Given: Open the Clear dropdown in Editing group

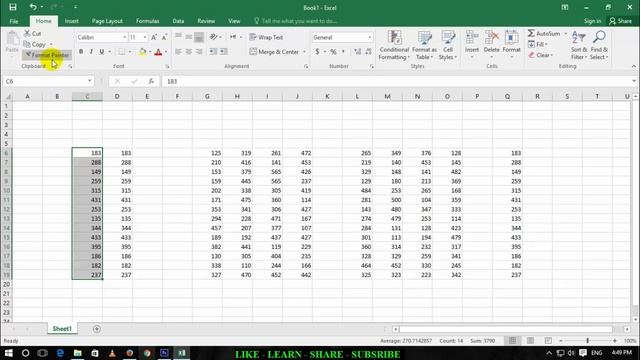Looking at the screenshot, I should click(x=541, y=55).
